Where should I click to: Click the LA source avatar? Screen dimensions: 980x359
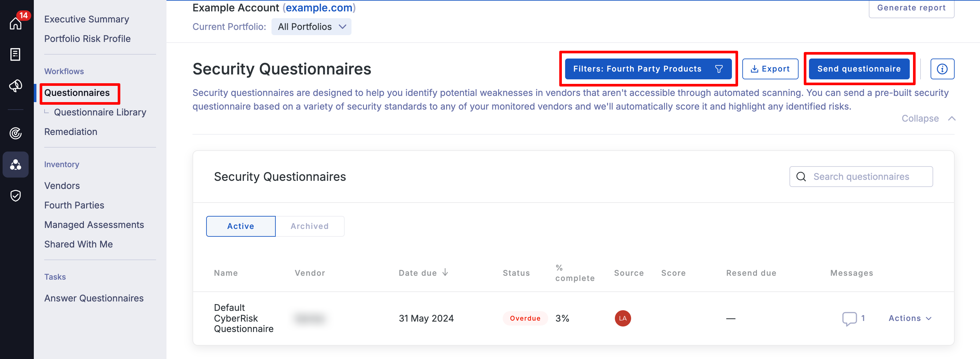[x=622, y=318]
